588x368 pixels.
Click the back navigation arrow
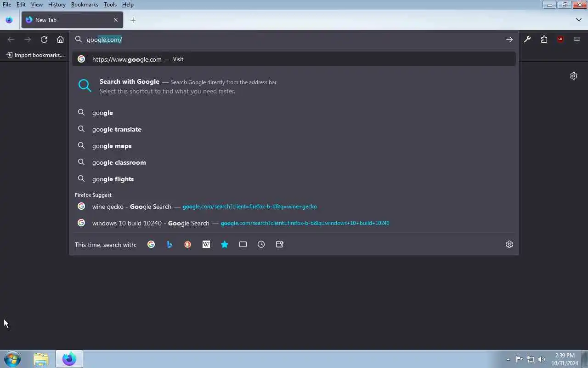pos(11,40)
